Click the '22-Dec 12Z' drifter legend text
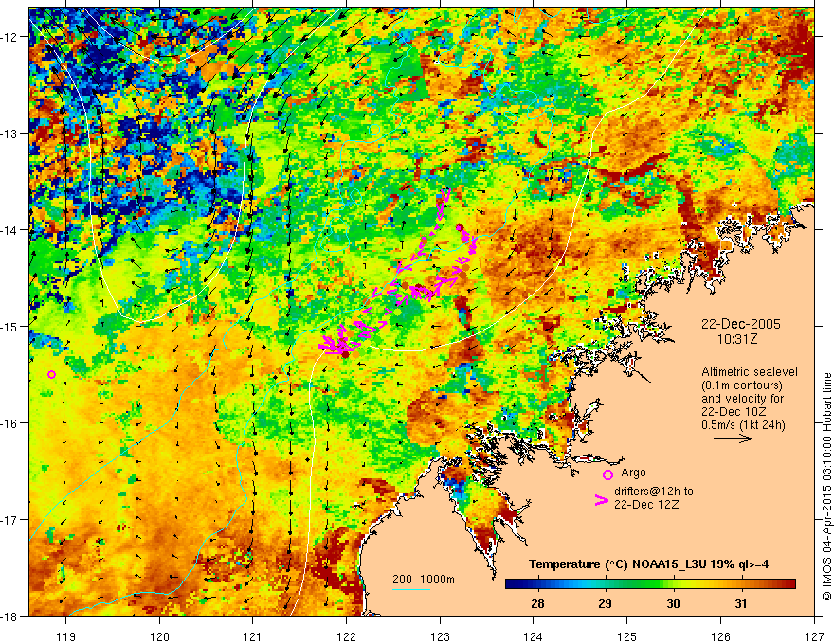This screenshot has width=834, height=644. 646,505
